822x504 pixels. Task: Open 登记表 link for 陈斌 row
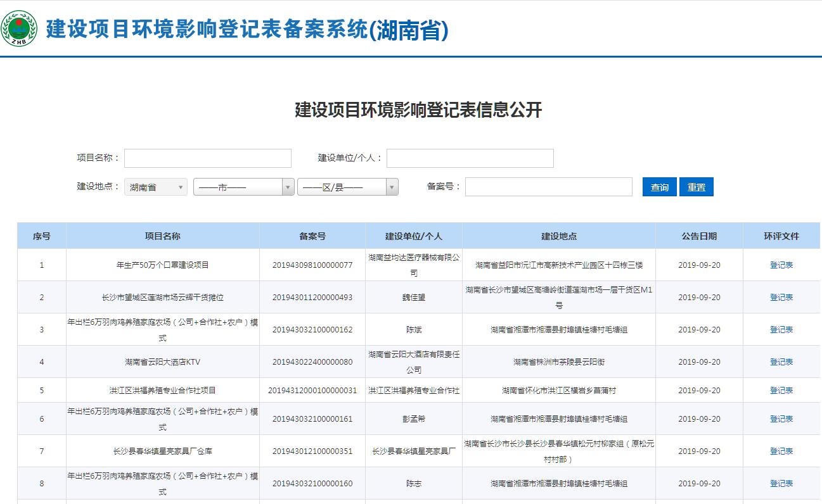[781, 330]
